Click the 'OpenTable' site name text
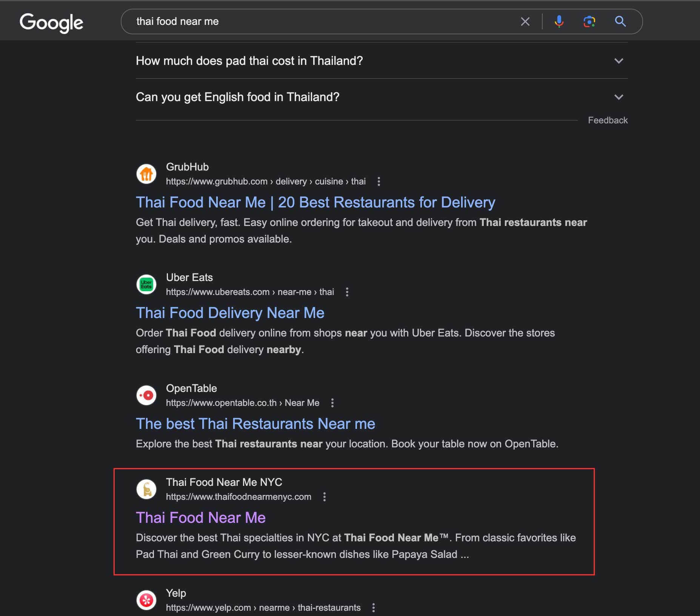Image resolution: width=700 pixels, height=616 pixels. click(191, 388)
